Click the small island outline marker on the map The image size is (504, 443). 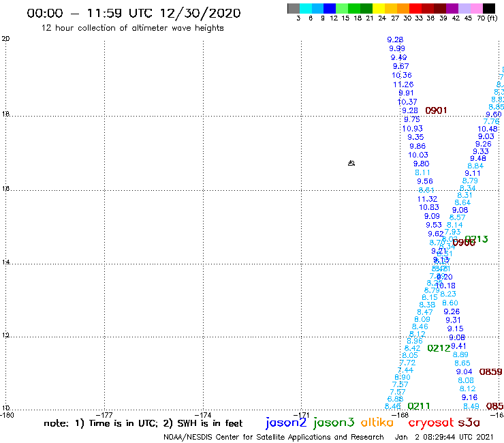pyautogui.click(x=351, y=163)
